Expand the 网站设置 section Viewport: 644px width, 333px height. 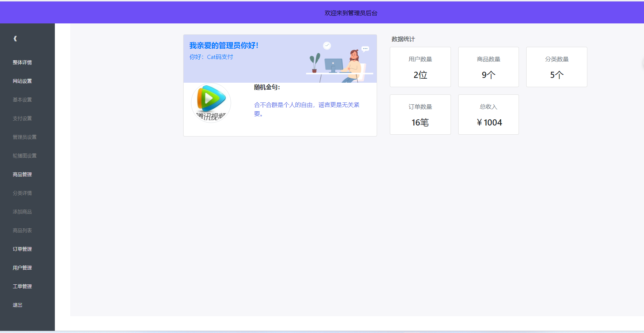pos(22,81)
